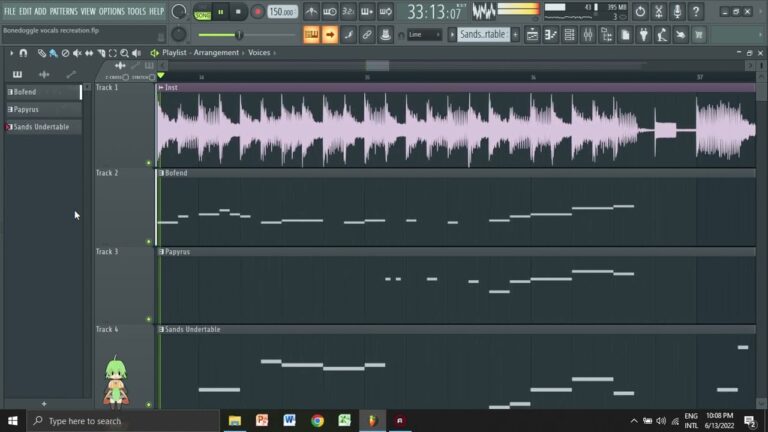Select the Papyrus pattern in picker
The width and height of the screenshot is (768, 432).
43,110
